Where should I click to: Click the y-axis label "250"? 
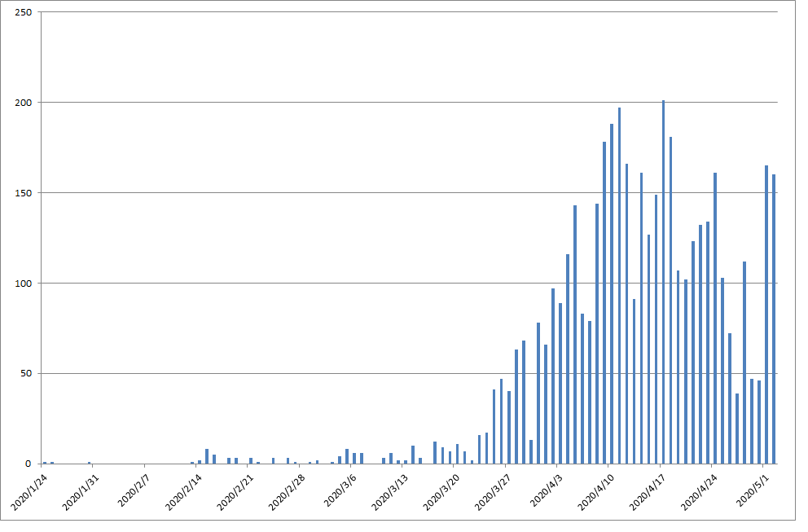pos(24,12)
